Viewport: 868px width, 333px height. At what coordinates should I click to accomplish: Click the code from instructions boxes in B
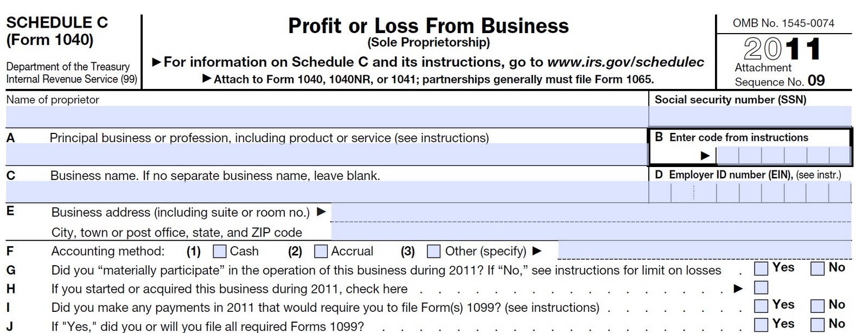pos(784,155)
